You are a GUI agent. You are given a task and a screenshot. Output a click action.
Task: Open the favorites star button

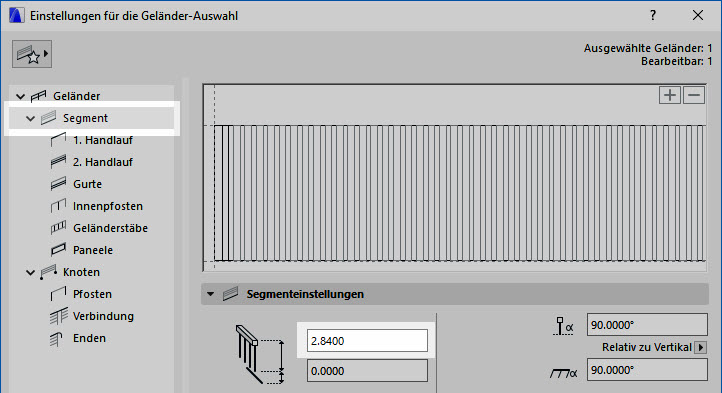(32, 54)
